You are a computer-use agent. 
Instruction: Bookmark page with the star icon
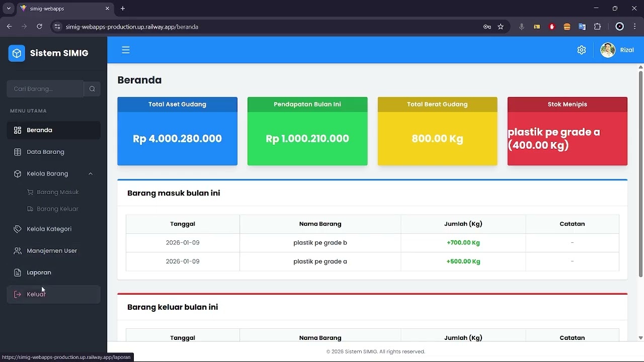tap(501, 27)
